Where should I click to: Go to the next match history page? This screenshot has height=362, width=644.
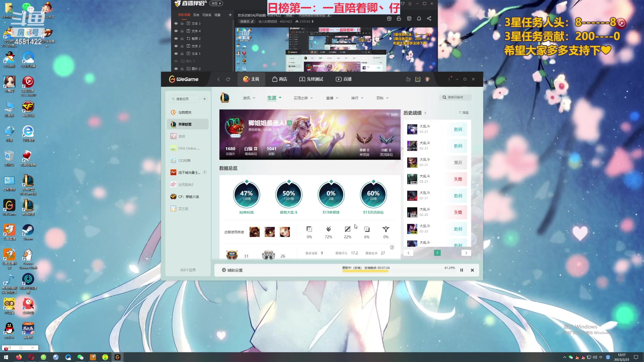pyautogui.click(x=466, y=253)
